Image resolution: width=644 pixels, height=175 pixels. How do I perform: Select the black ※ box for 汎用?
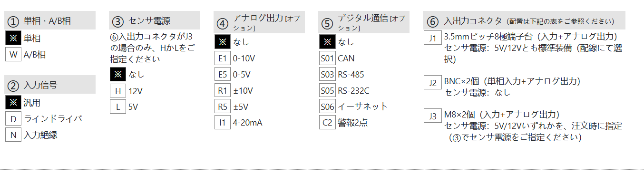[13, 102]
